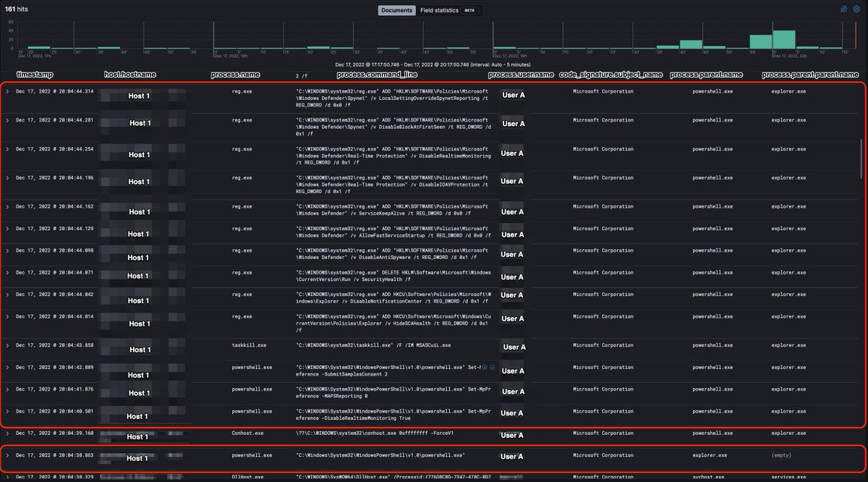The width and height of the screenshot is (868, 482).
Task: Click 'explorer.exe' parent name in the 20:04:38.863 row
Action: click(710, 455)
